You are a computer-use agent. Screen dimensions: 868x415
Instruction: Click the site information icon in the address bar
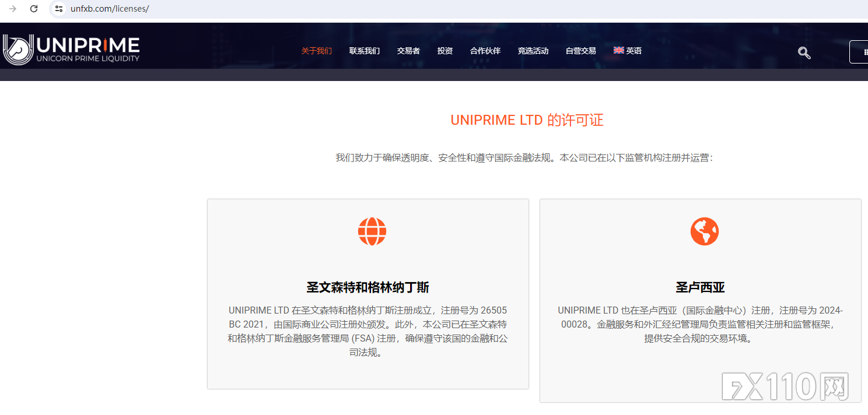[x=58, y=9]
